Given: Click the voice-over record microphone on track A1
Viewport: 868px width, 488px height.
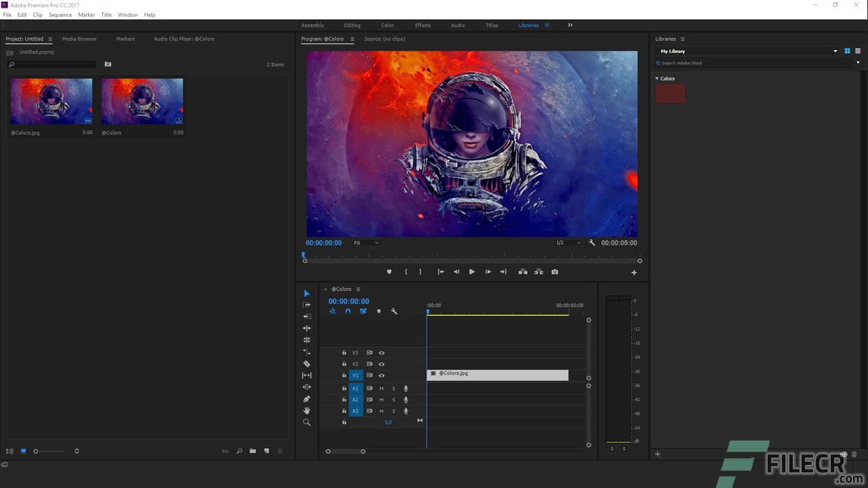Looking at the screenshot, I should click(x=406, y=388).
